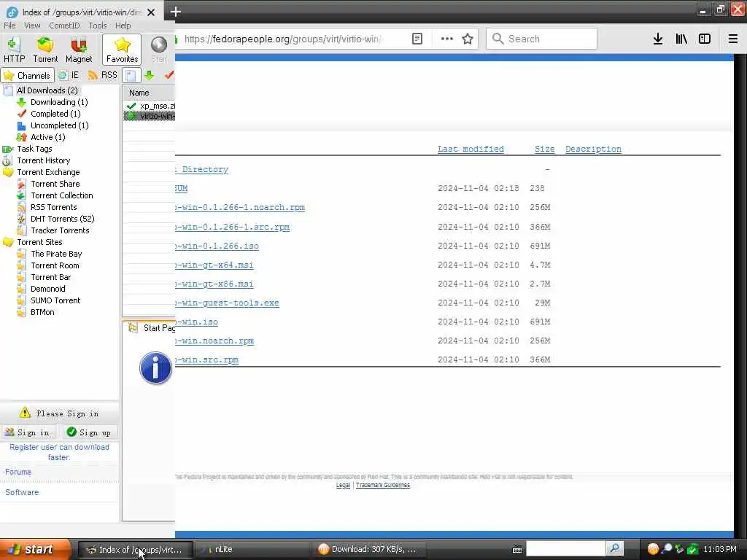
Task: Open the View menu
Action: coord(32,26)
